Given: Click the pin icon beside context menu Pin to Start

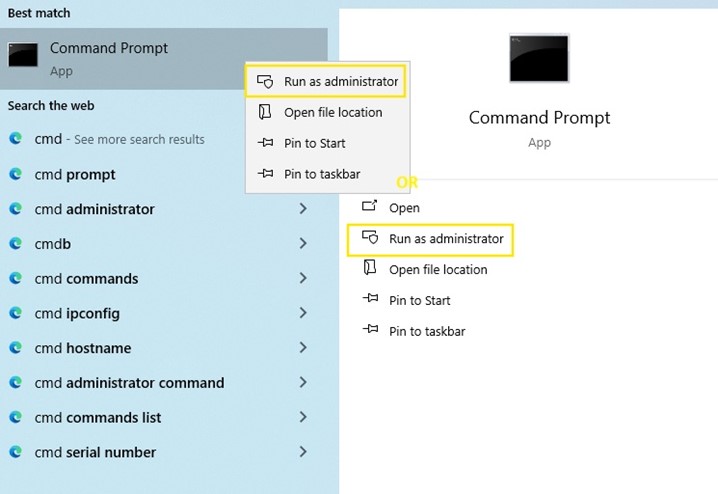Looking at the screenshot, I should coord(265,143).
